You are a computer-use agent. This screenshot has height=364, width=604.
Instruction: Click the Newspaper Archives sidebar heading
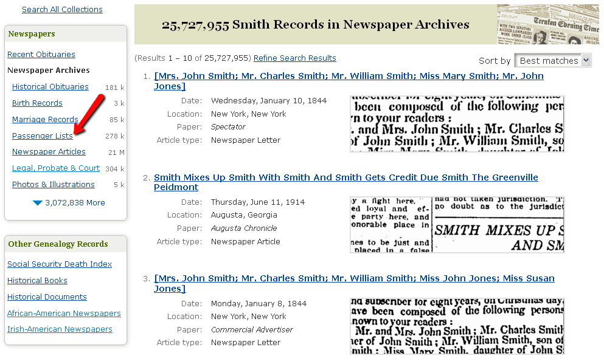[49, 70]
